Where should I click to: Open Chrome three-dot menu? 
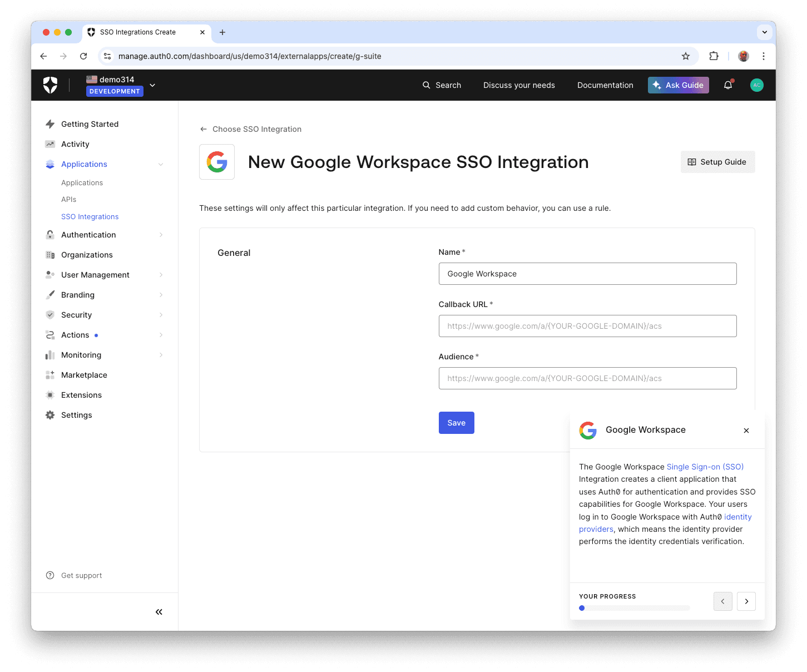pos(764,56)
